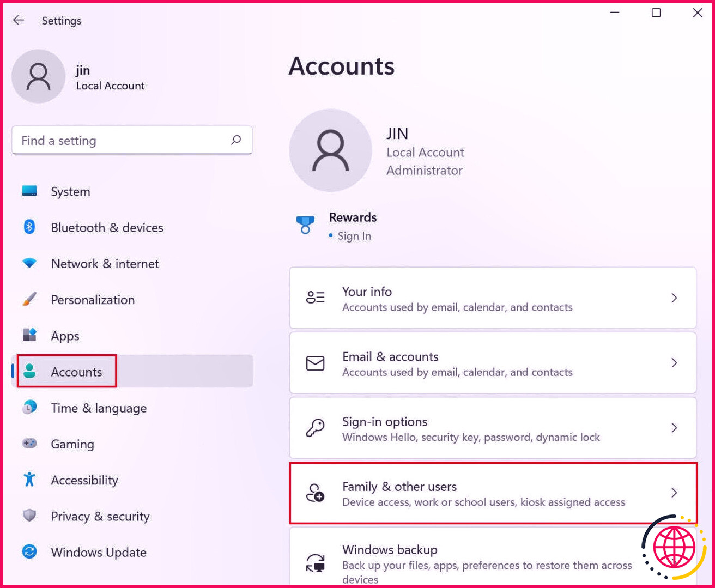Go to Gaming settings
The width and height of the screenshot is (715, 588).
pos(132,444)
